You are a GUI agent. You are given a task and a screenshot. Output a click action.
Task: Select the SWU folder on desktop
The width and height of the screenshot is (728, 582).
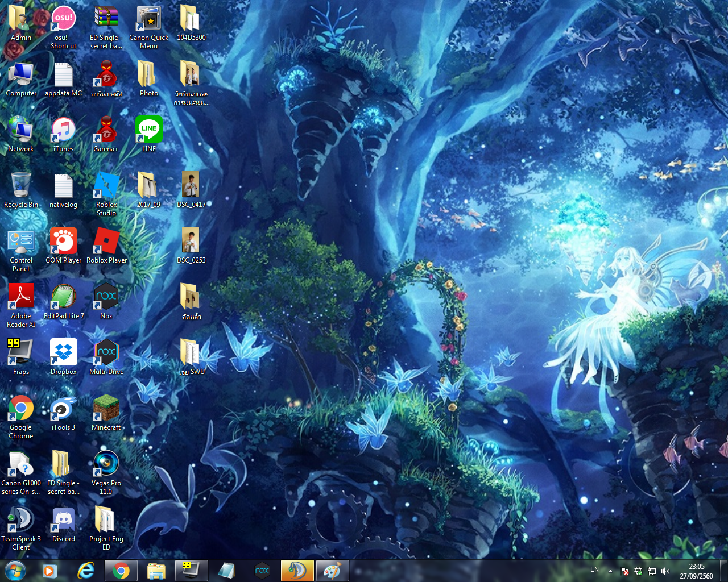coord(191,357)
